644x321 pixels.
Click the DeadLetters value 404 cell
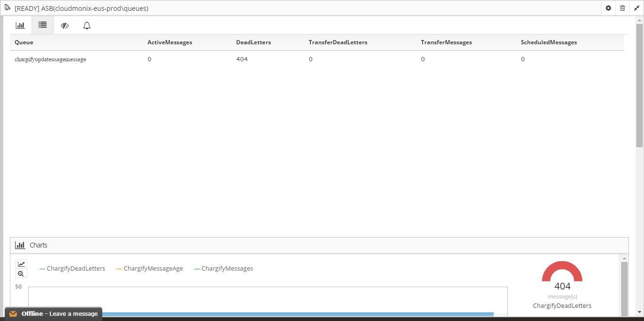pyautogui.click(x=242, y=59)
